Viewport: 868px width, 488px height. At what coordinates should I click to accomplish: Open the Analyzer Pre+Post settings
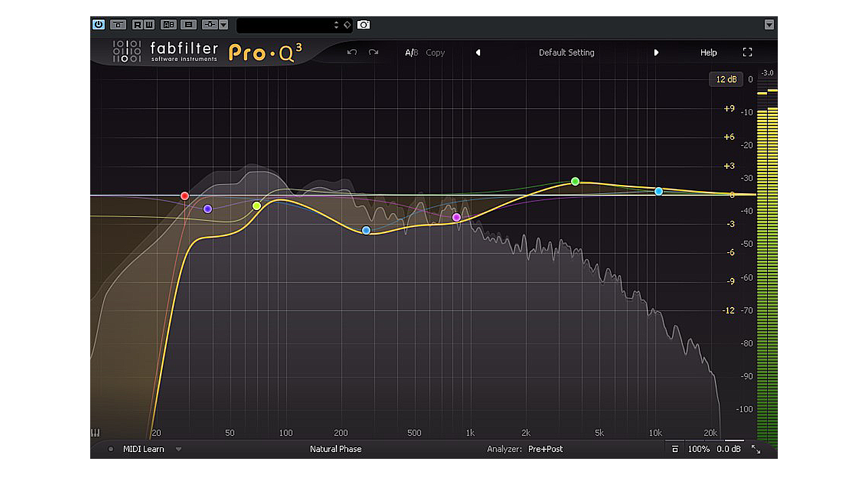tap(525, 449)
